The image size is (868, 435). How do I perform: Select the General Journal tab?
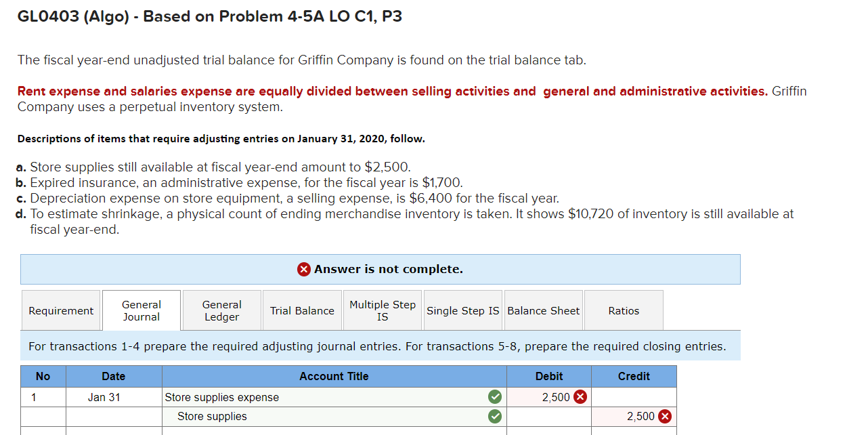tap(141, 310)
